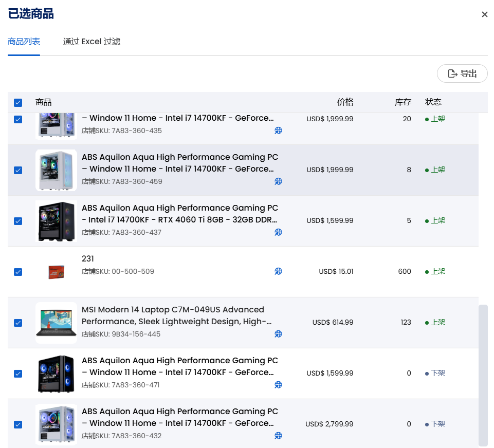Screen dimensions: 494x448
Task: Click 下架 status of SKU 7A83-360-471
Action: pos(435,373)
